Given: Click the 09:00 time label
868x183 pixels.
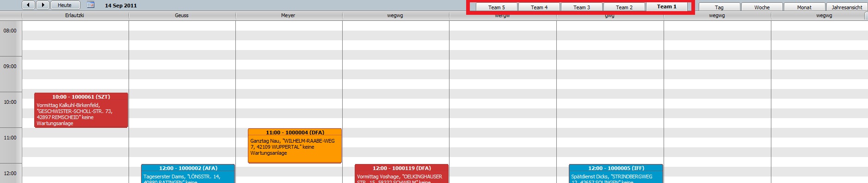Looking at the screenshot, I should [10, 66].
